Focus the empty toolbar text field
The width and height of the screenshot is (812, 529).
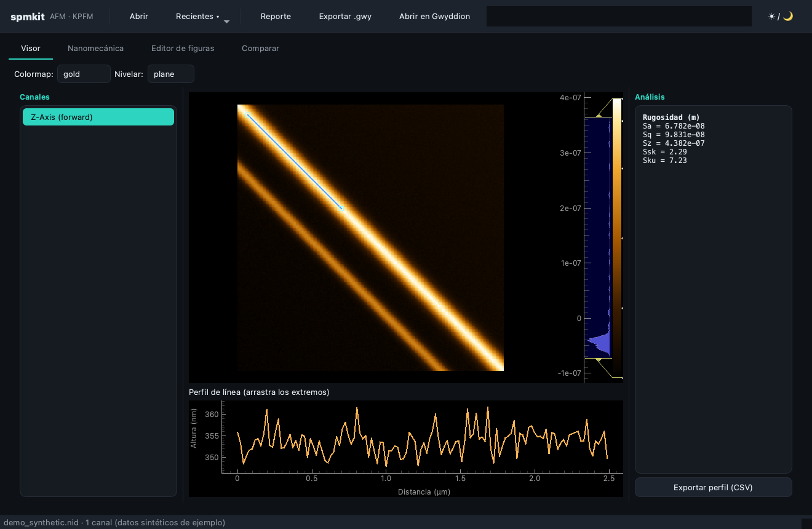click(619, 17)
